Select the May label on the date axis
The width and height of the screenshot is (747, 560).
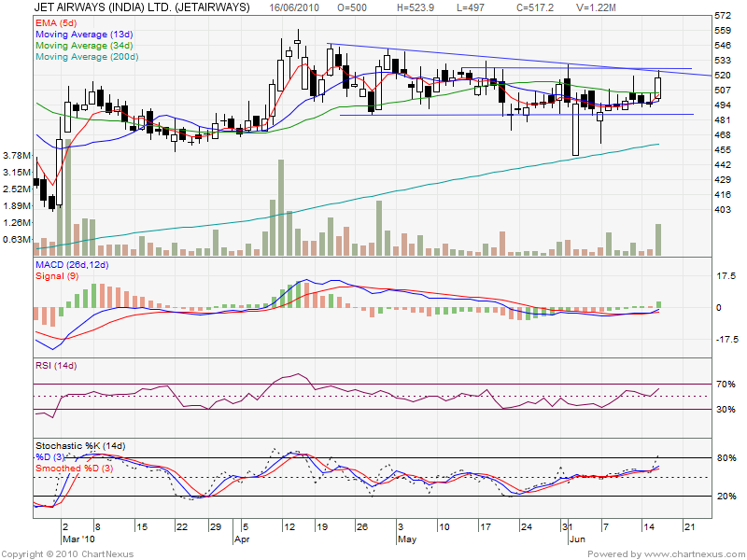[406, 539]
